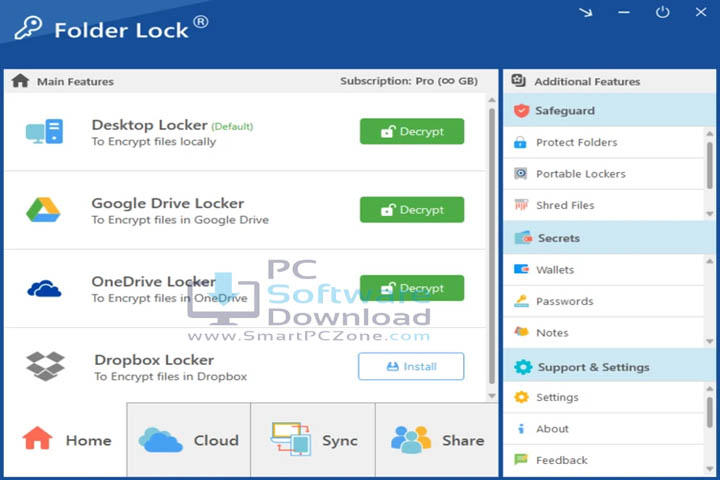
Task: Click Decrypt for Google Drive Locker
Action: click(412, 210)
